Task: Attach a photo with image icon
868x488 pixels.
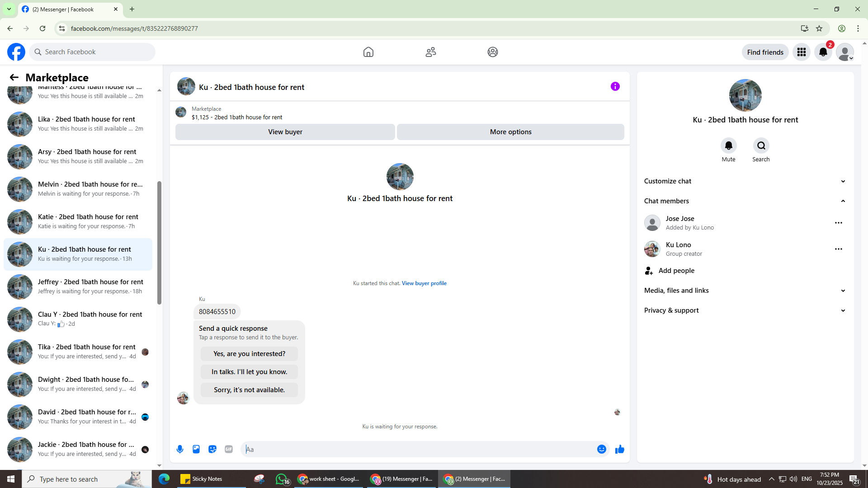Action: pyautogui.click(x=196, y=449)
